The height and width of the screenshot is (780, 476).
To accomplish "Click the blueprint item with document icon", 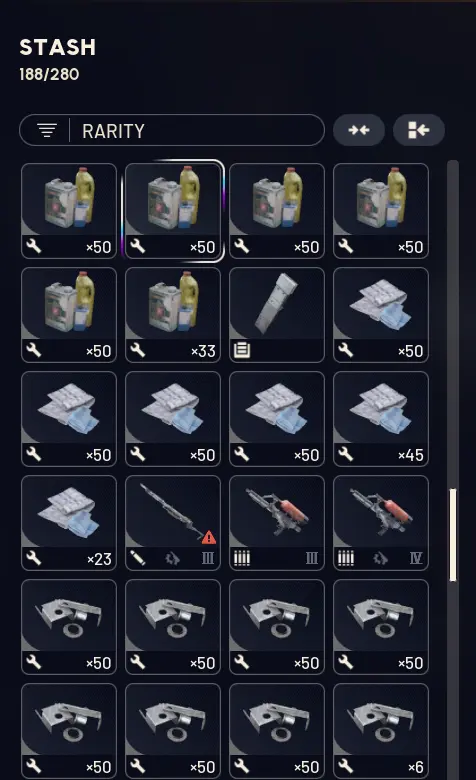I will (x=277, y=314).
